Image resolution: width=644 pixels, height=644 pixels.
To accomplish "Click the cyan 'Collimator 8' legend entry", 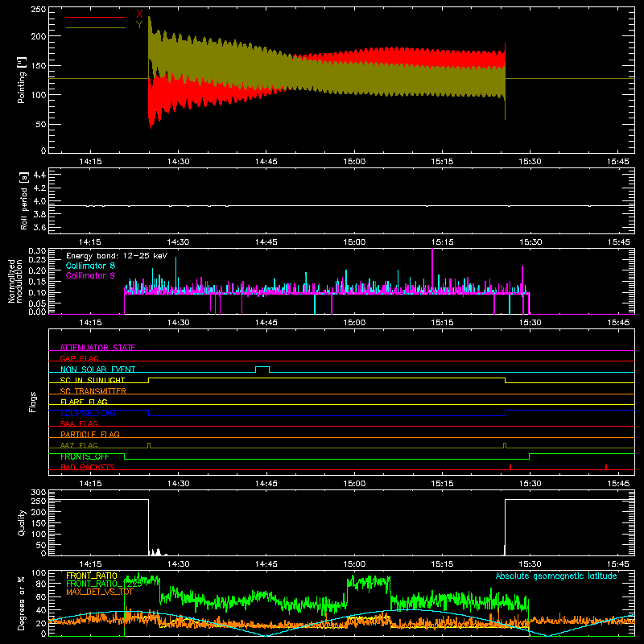I will coord(90,266).
